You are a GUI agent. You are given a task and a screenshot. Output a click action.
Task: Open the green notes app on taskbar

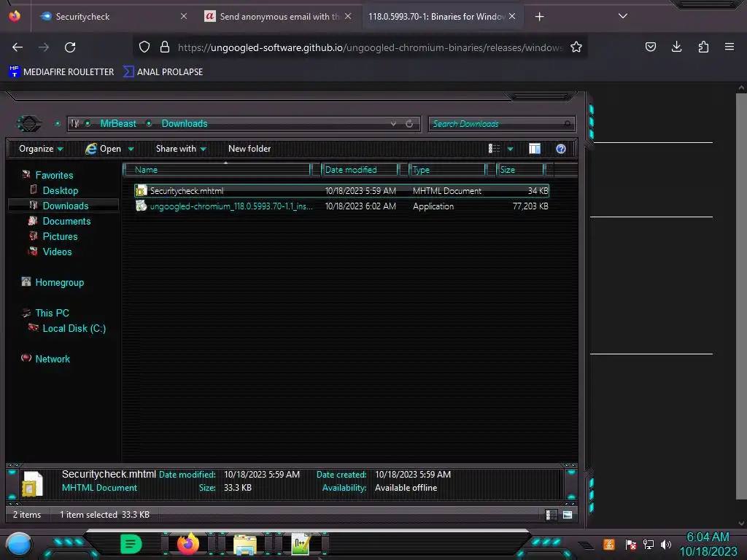[131, 544]
